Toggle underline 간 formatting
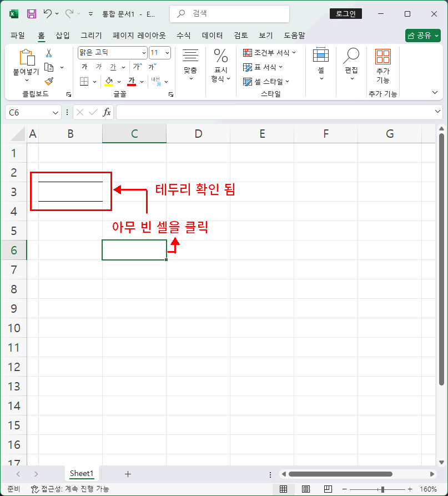 [113, 67]
